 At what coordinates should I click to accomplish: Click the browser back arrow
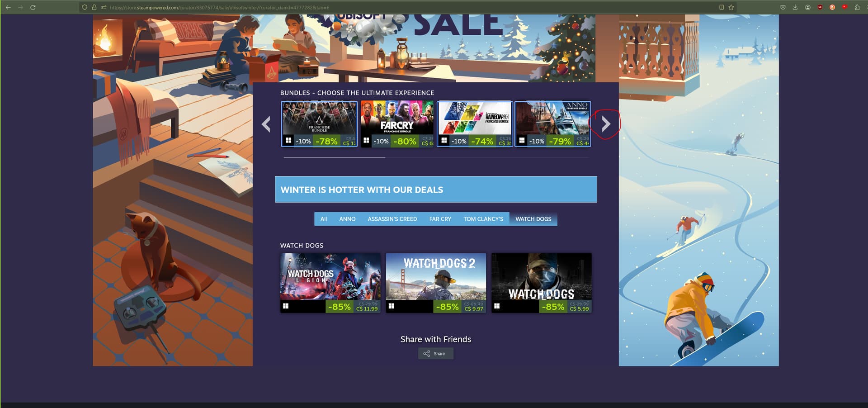8,7
